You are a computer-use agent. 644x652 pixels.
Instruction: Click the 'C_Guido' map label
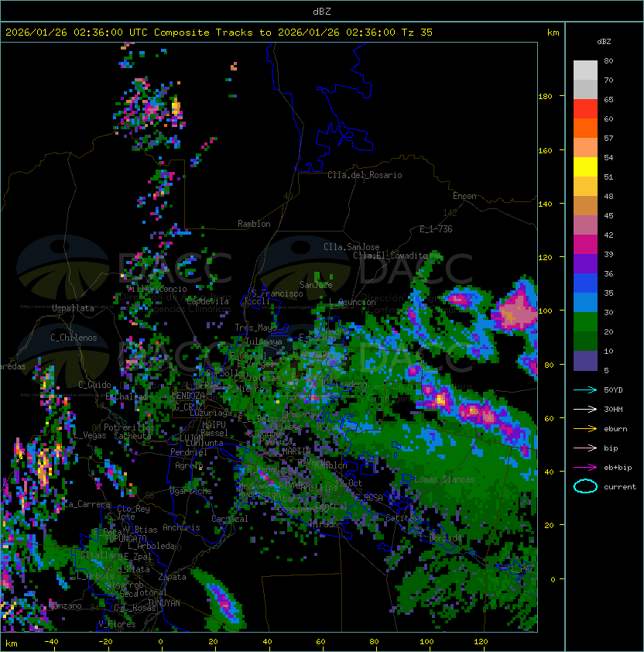point(94,385)
